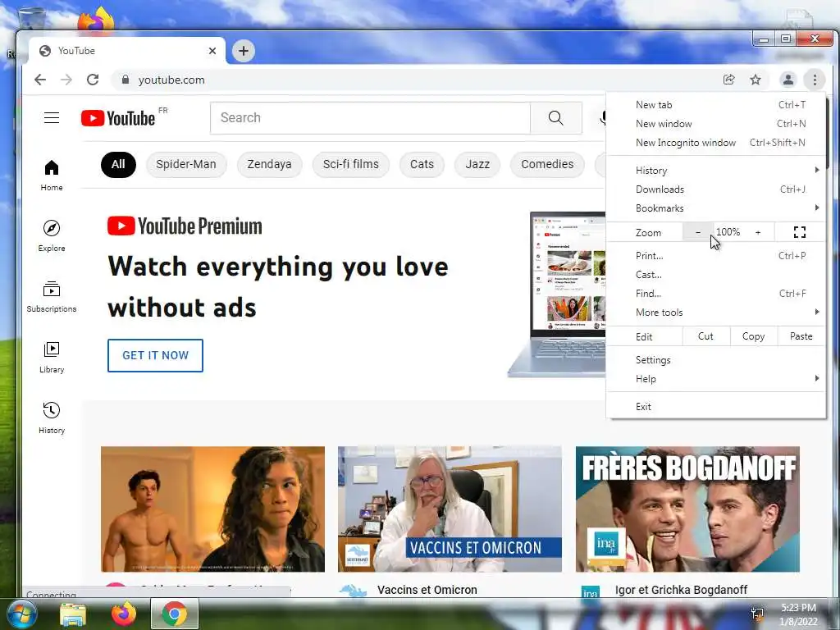
Task: Click the browser back arrow
Action: coord(40,80)
